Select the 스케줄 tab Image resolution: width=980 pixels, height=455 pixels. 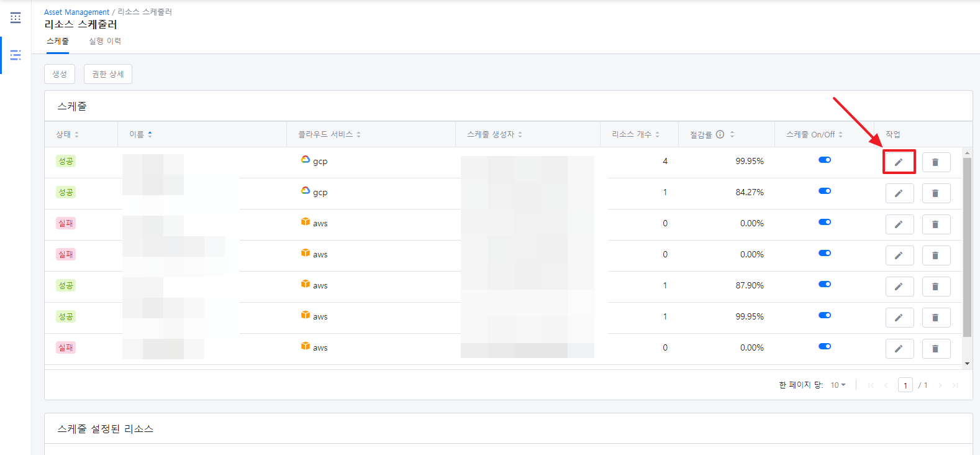tap(58, 41)
